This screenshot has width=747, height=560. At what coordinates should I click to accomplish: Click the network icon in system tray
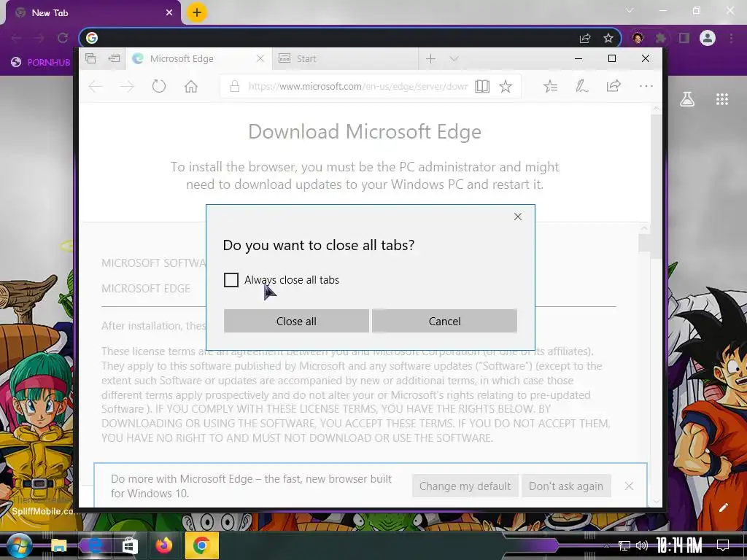tap(624, 546)
